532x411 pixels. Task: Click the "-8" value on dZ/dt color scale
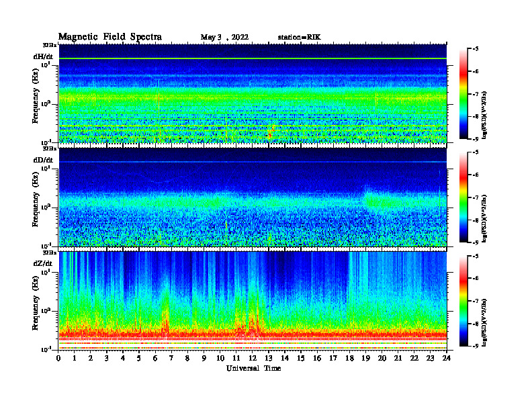[476, 324]
